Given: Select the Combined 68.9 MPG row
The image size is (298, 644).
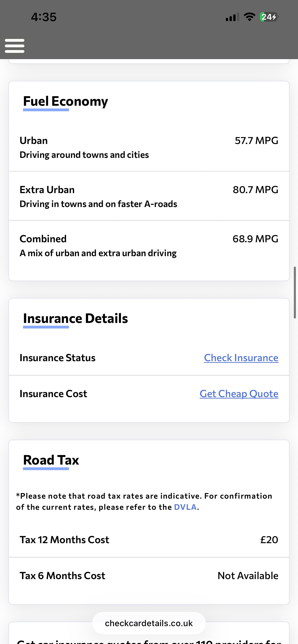Looking at the screenshot, I should 149,246.
